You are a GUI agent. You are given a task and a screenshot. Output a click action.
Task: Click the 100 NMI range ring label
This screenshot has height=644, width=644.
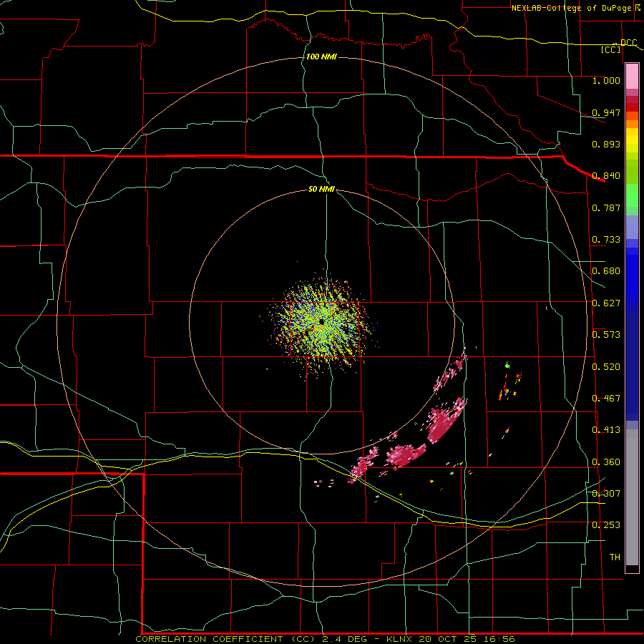pyautogui.click(x=321, y=57)
